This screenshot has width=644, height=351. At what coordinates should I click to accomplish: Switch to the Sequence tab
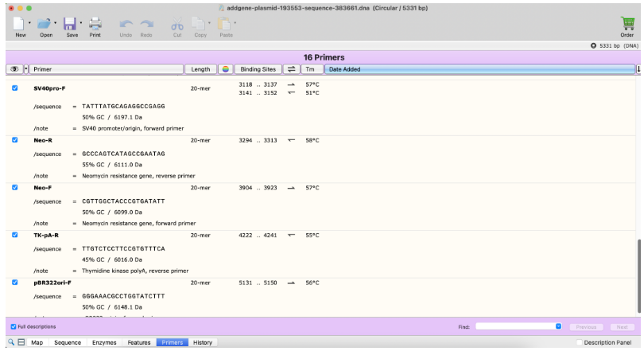click(68, 342)
